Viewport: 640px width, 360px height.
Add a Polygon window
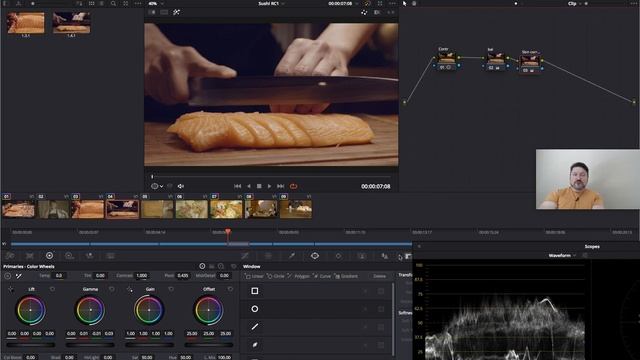pyautogui.click(x=299, y=276)
